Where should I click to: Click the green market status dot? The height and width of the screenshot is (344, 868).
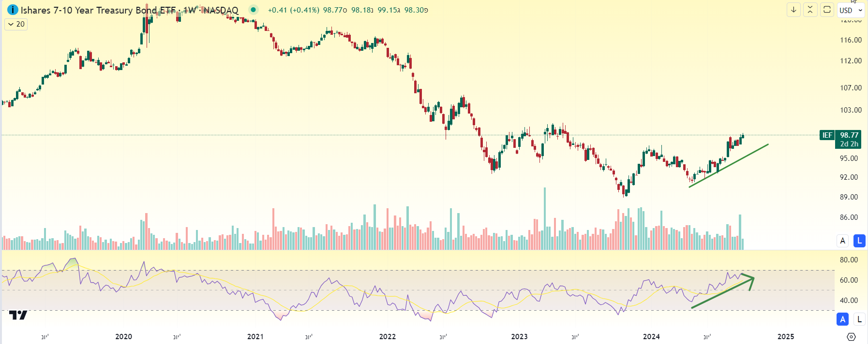tap(253, 10)
